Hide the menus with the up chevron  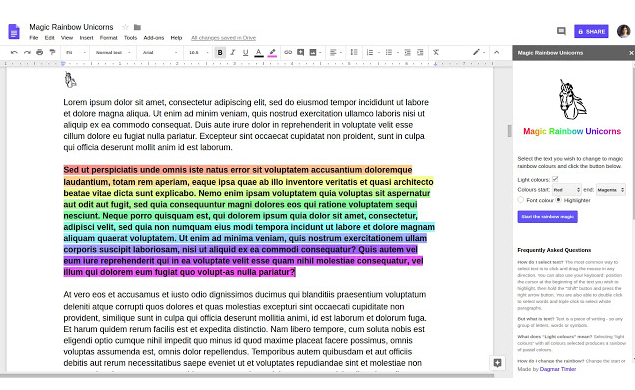pos(496,52)
